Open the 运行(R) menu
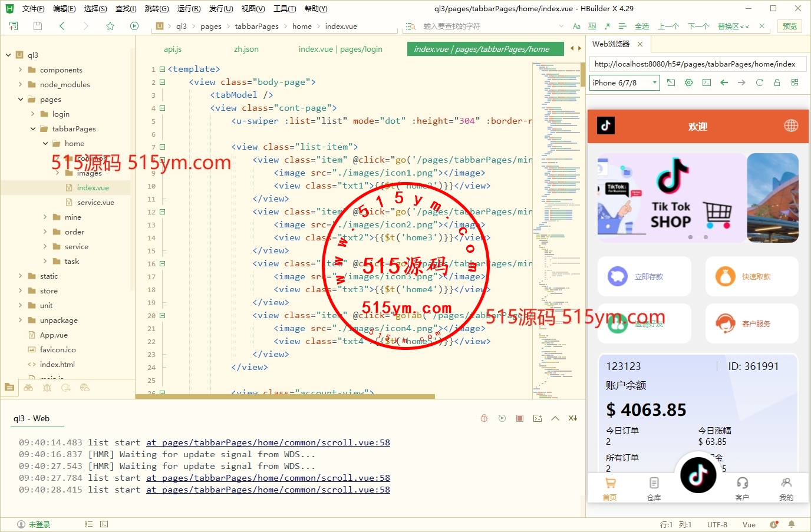The image size is (811, 532). 189,9
